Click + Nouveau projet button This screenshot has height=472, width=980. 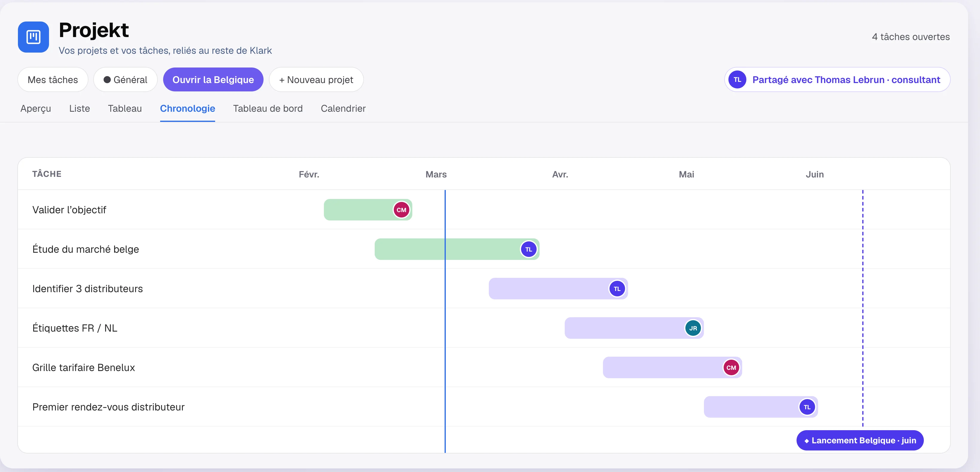pos(316,79)
